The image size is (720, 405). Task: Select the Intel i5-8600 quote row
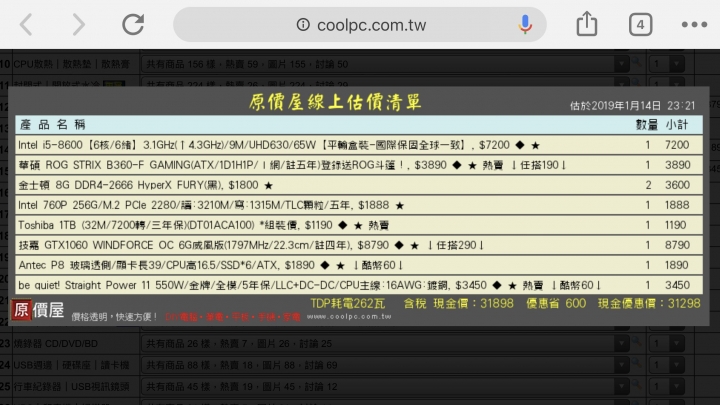pyautogui.click(x=359, y=145)
